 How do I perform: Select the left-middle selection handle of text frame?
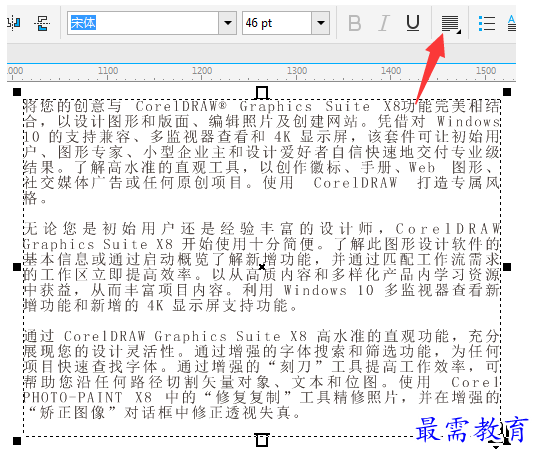(17, 267)
